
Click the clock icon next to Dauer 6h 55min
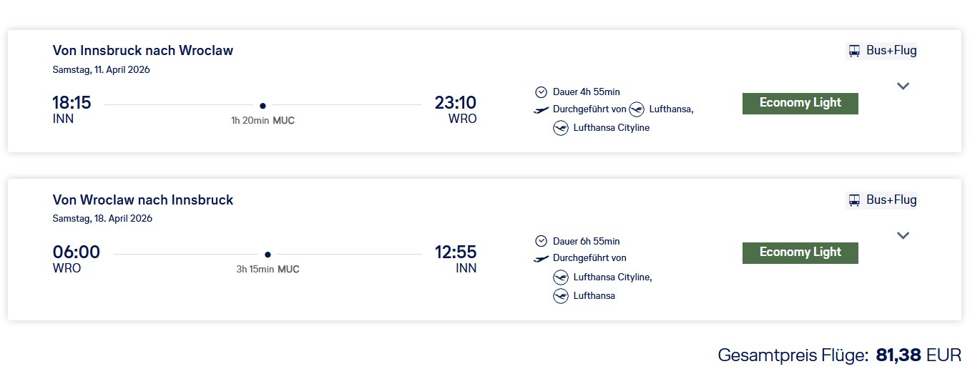point(541,241)
